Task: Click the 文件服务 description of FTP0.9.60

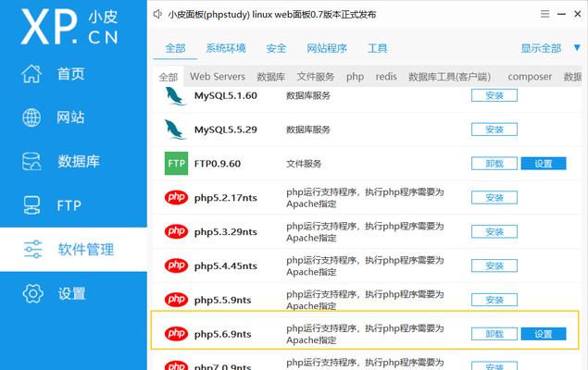Action: (x=304, y=164)
